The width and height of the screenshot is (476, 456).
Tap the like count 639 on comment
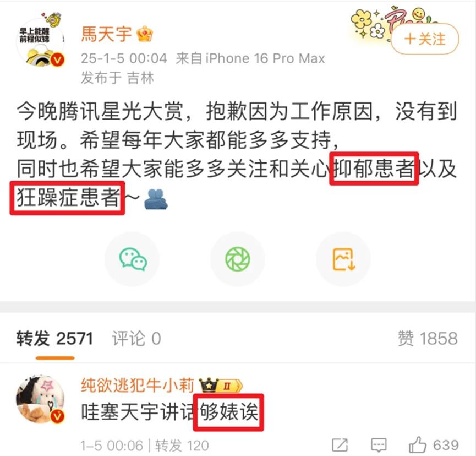pyautogui.click(x=446, y=446)
